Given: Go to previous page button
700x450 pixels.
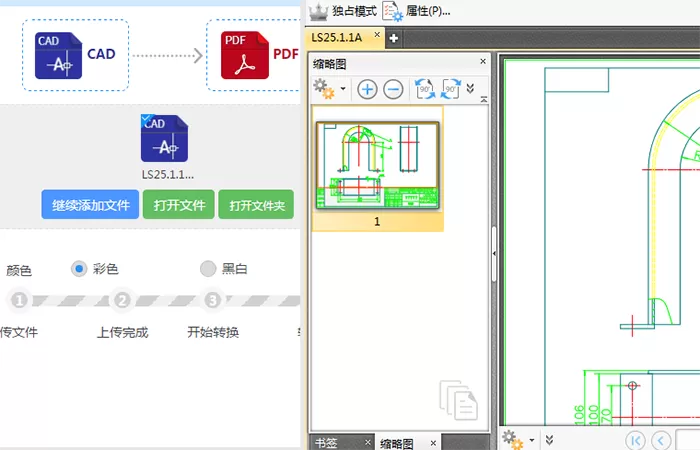Looking at the screenshot, I should point(661,440).
